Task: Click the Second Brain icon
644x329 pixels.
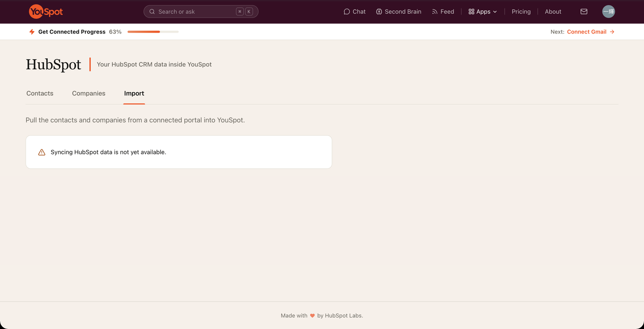Action: click(379, 12)
